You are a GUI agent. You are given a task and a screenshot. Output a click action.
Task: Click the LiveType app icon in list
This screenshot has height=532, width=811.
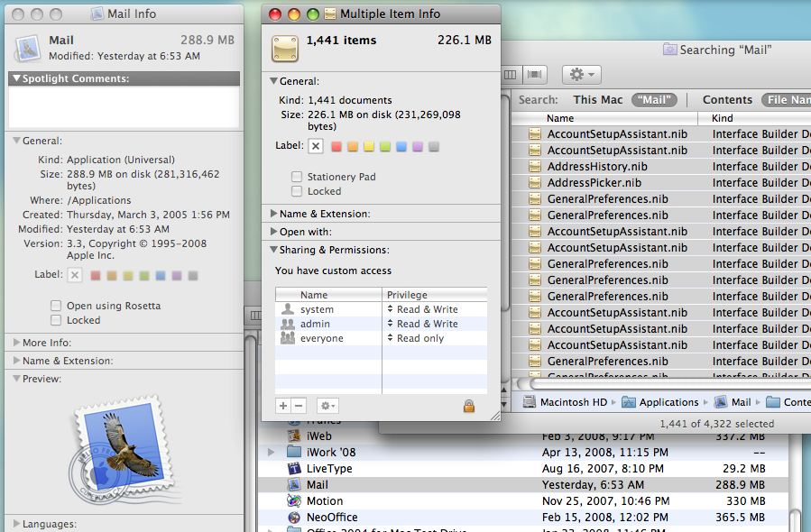(294, 468)
